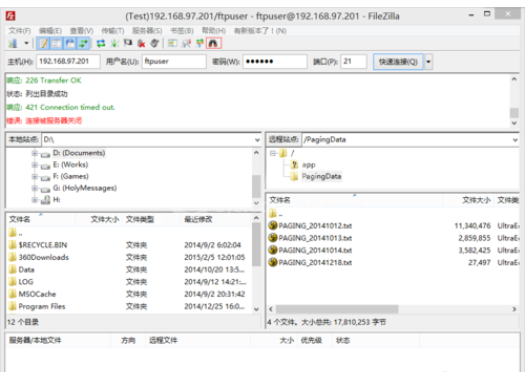Select the $RECYCLE.BIN local folder
The height and width of the screenshot is (372, 527).
pyautogui.click(x=43, y=245)
